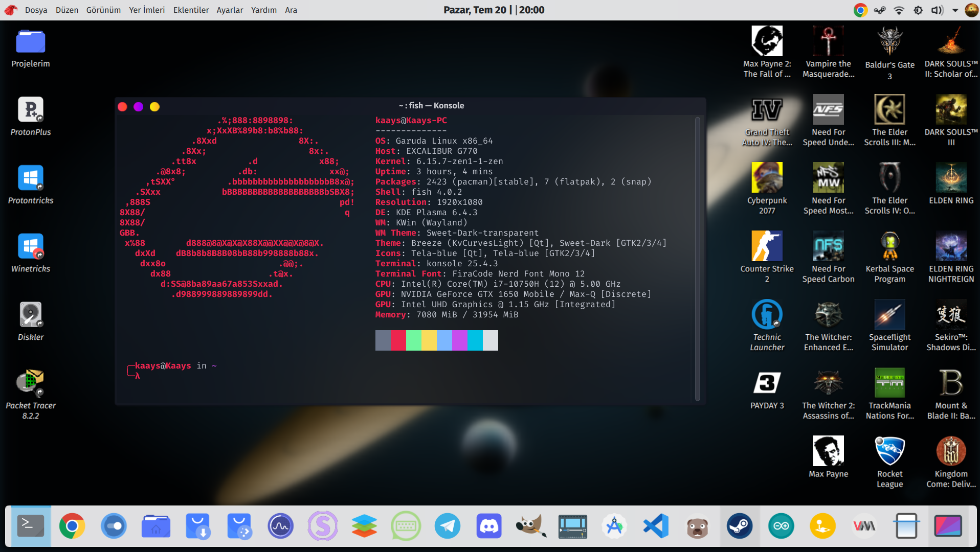Select Counter Strike 2 desktop icon
The image size is (980, 552).
pyautogui.click(x=767, y=258)
